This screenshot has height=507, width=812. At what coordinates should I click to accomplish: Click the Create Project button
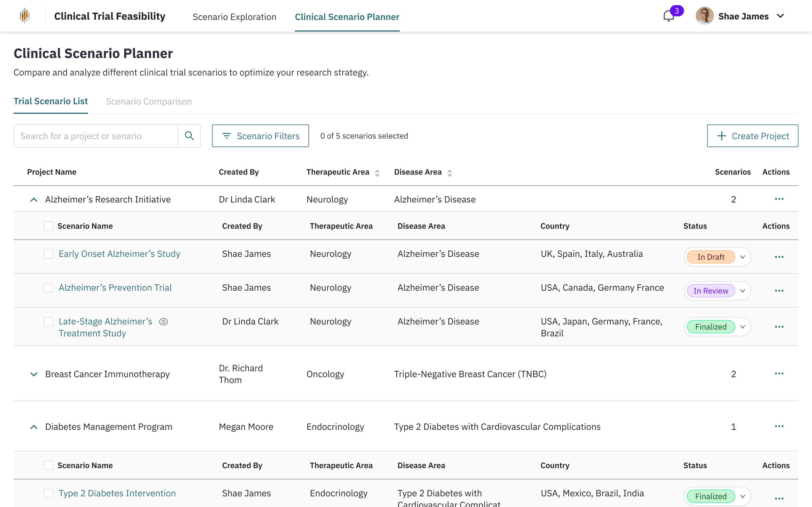pos(752,136)
